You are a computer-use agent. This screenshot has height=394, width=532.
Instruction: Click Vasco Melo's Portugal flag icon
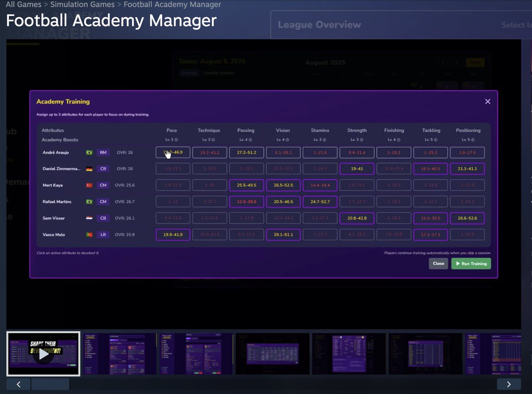(x=89, y=235)
